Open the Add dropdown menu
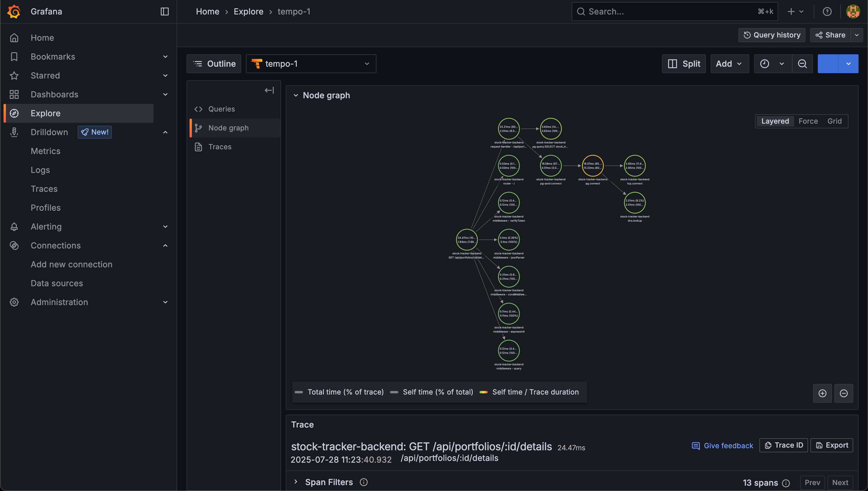This screenshot has width=868, height=491. click(x=729, y=64)
